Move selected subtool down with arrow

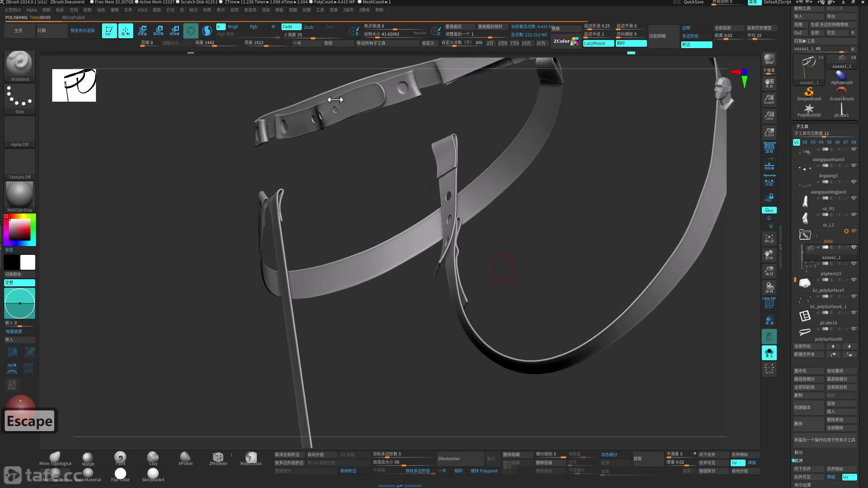pos(849,346)
